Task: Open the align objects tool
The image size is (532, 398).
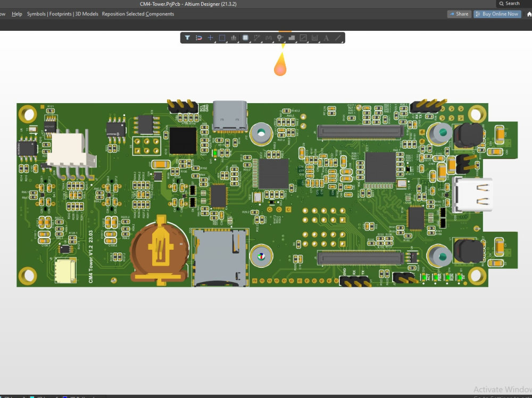Action: click(234, 38)
